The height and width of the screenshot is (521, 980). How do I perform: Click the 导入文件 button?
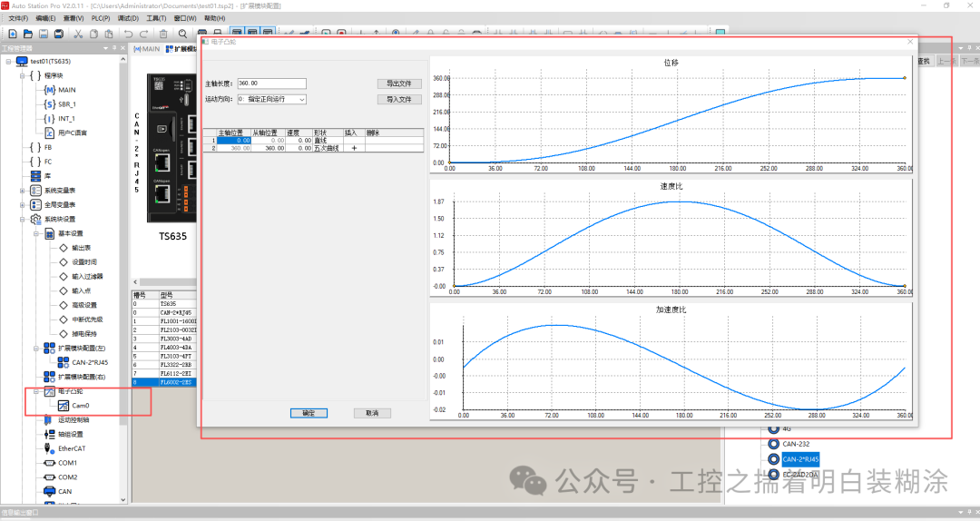click(399, 100)
